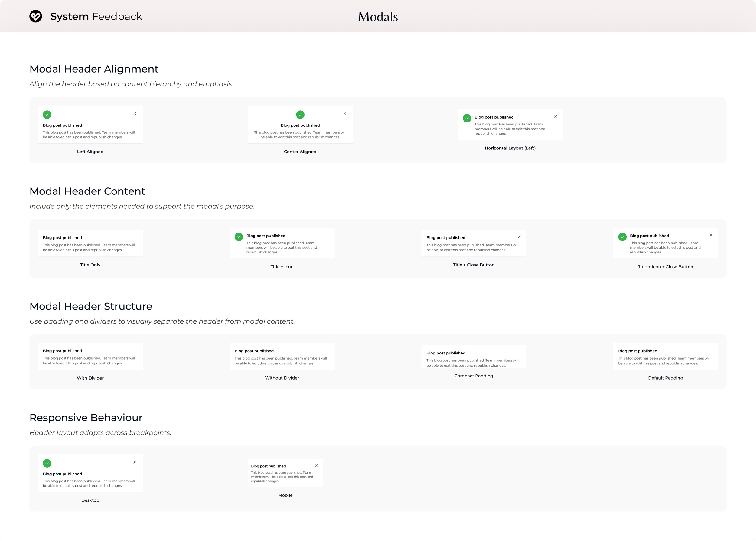Close the Mobile example modal

317,465
